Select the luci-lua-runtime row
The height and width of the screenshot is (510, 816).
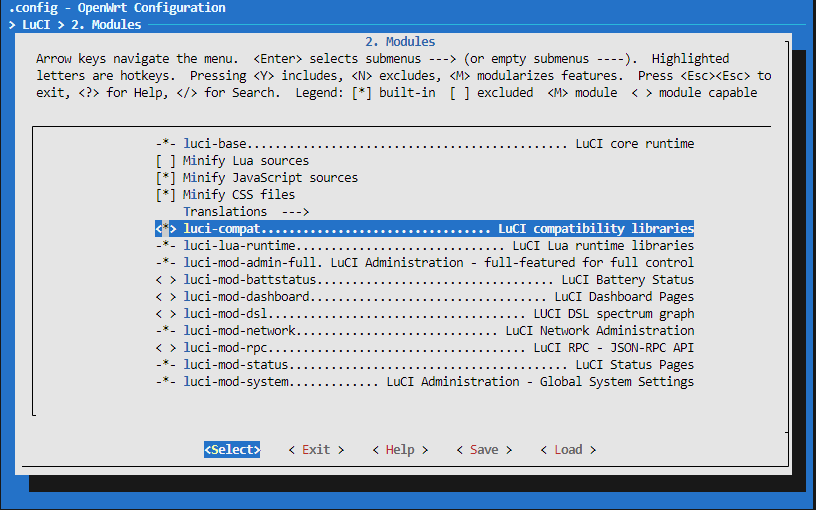[x=425, y=246]
